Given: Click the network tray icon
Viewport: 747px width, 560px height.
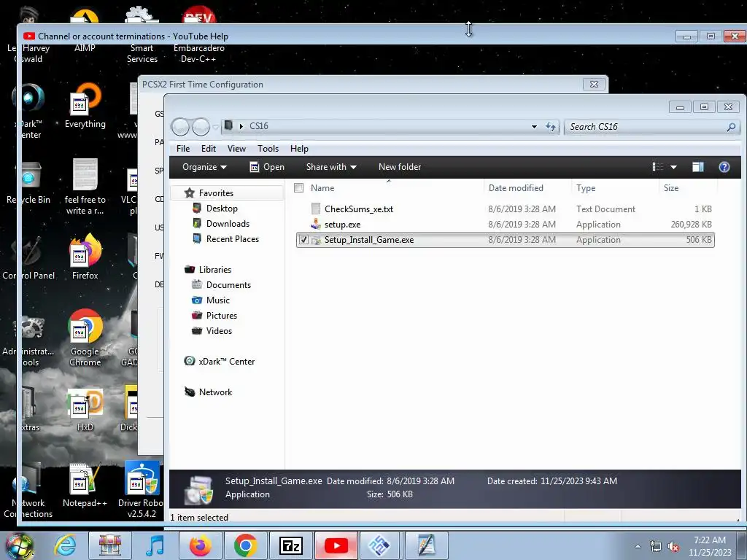Looking at the screenshot, I should tap(656, 547).
